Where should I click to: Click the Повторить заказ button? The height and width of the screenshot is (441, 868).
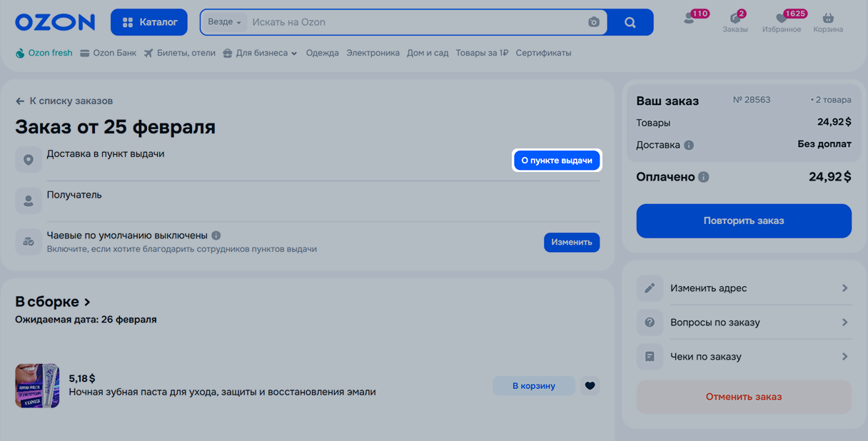tap(743, 221)
